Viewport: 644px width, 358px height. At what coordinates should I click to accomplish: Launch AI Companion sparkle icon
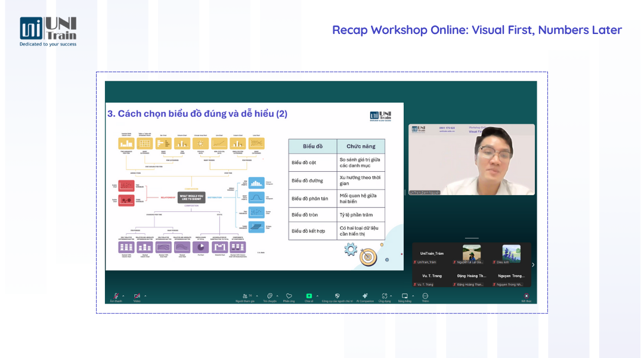coord(365,296)
